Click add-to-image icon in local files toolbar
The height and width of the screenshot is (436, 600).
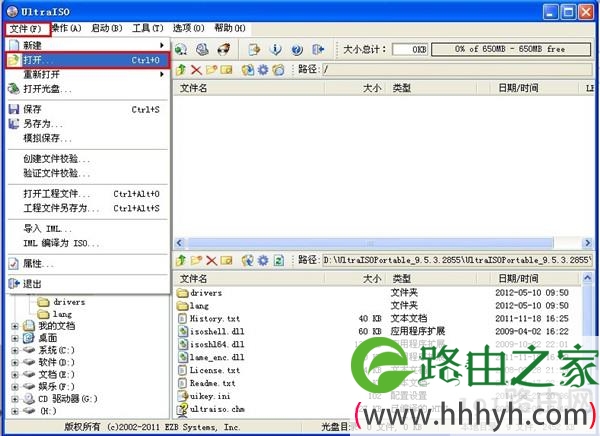tap(248, 260)
